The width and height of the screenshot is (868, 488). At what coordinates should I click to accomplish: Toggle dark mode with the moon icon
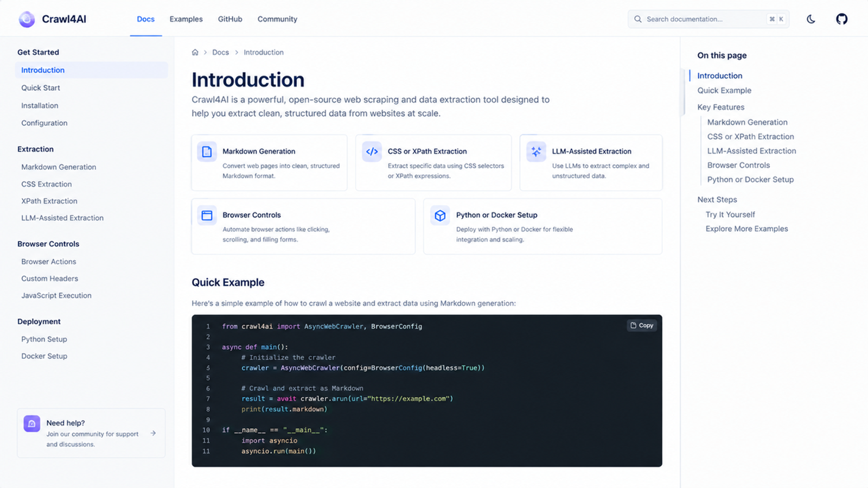click(x=811, y=19)
